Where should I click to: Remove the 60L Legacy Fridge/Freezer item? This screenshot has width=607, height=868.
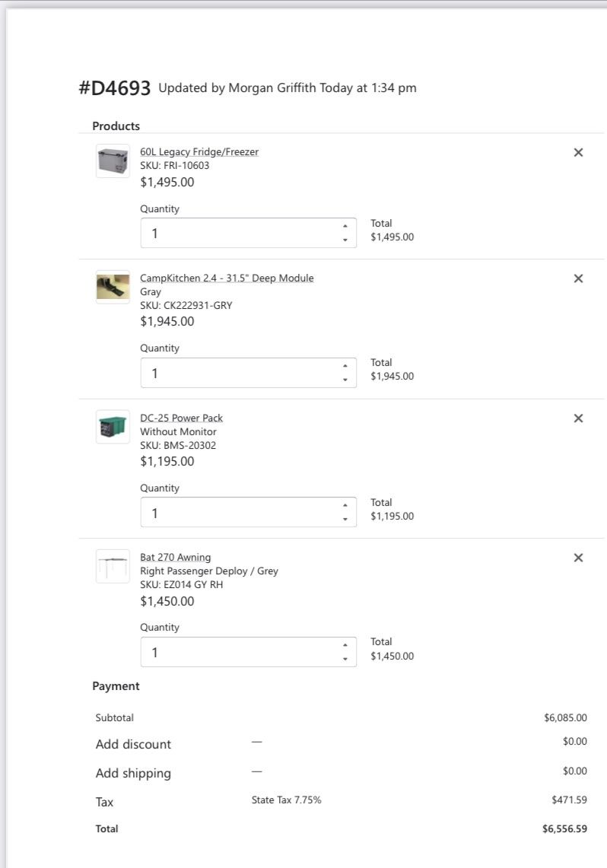pyautogui.click(x=578, y=152)
